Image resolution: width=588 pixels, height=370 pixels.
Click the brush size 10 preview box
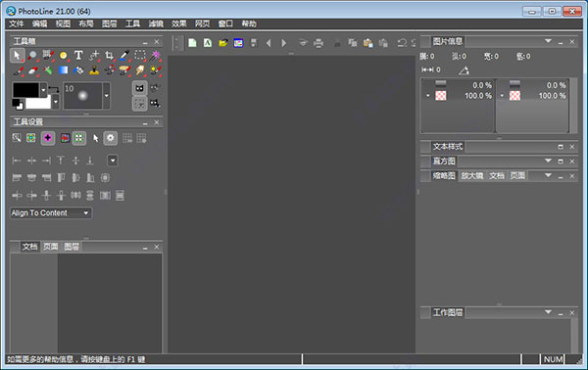click(82, 96)
